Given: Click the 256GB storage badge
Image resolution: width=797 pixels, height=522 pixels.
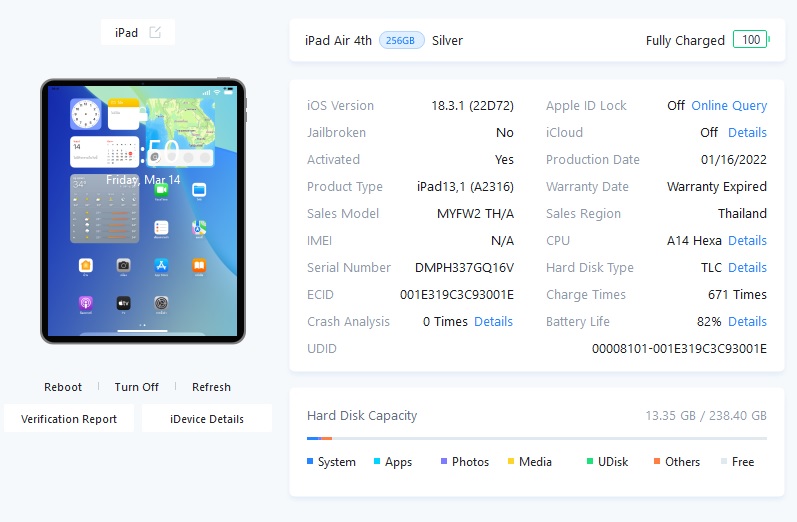Looking at the screenshot, I should 401,40.
